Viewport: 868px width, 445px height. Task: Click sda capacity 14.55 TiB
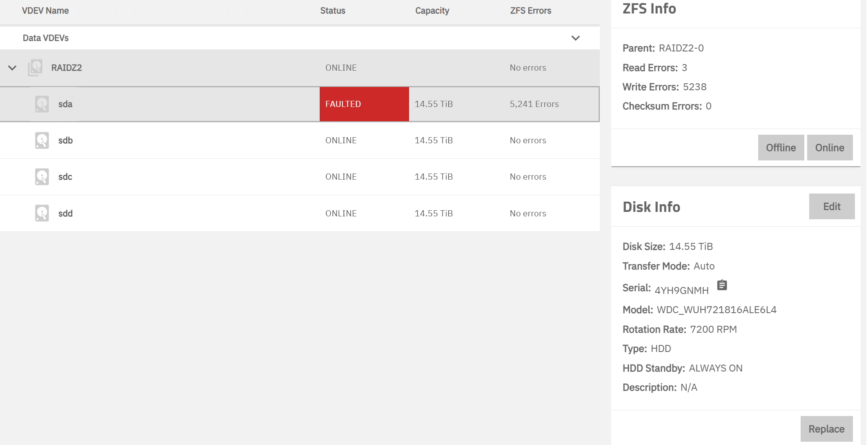click(x=434, y=104)
